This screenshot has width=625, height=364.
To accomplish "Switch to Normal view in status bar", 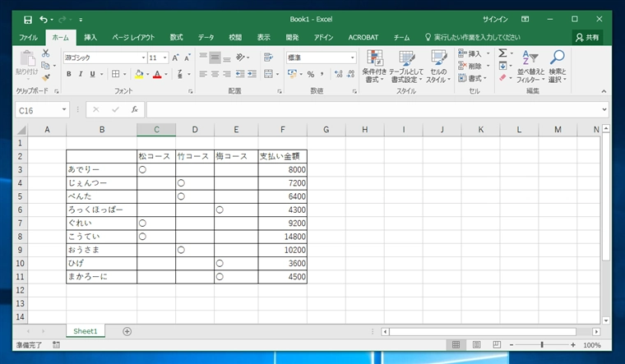I will 456,345.
